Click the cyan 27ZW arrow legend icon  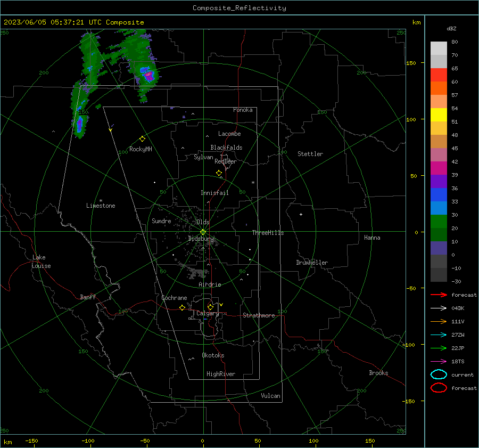(x=439, y=335)
